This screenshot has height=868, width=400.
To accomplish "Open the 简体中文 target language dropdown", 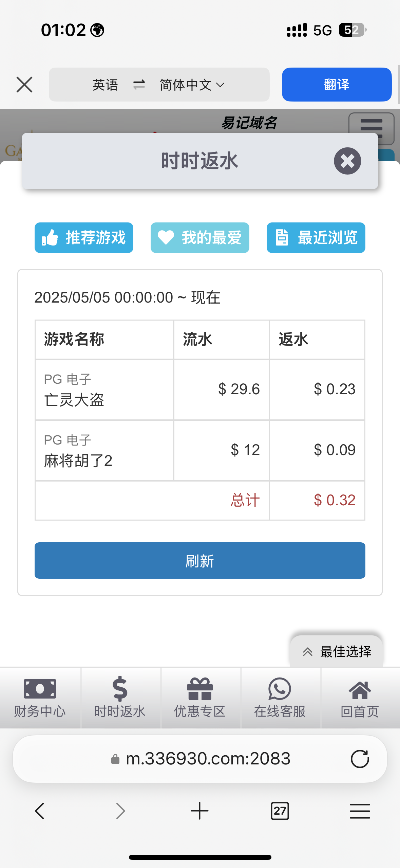I will point(192,85).
